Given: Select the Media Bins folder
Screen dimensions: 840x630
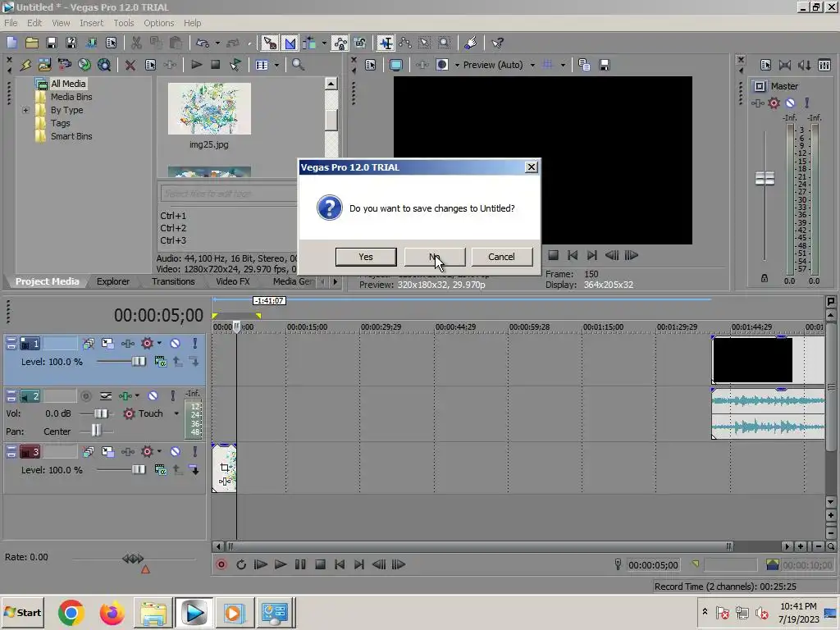Looking at the screenshot, I should pyautogui.click(x=71, y=97).
